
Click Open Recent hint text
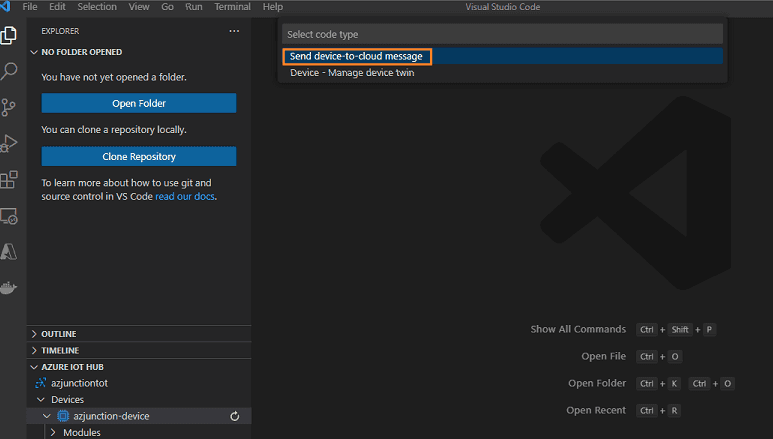point(596,410)
